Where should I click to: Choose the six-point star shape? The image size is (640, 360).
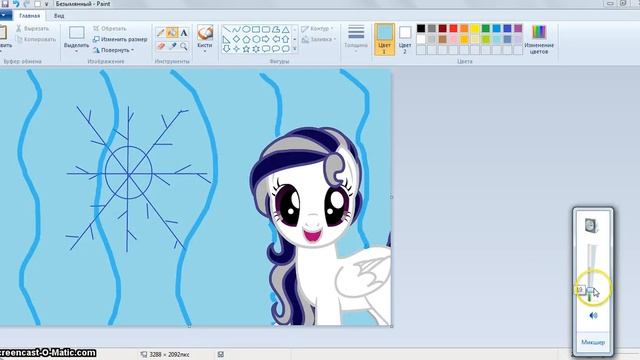click(x=256, y=49)
